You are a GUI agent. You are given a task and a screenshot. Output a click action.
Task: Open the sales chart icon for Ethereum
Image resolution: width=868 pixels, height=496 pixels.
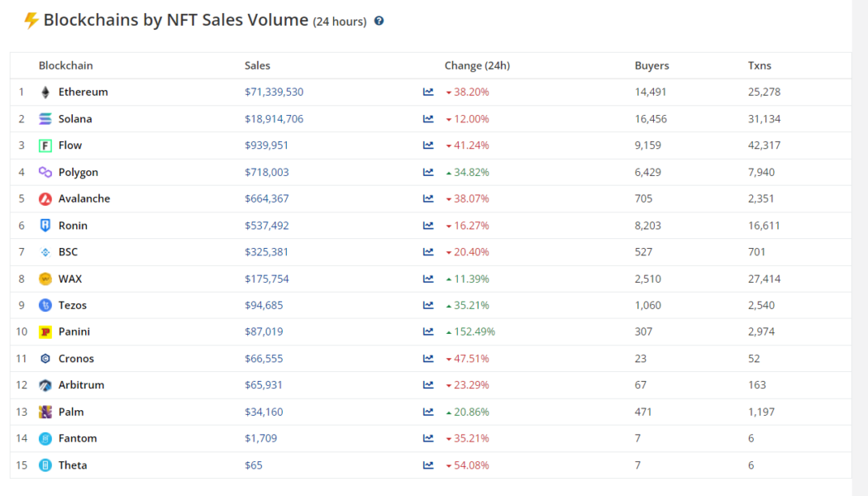tap(427, 92)
